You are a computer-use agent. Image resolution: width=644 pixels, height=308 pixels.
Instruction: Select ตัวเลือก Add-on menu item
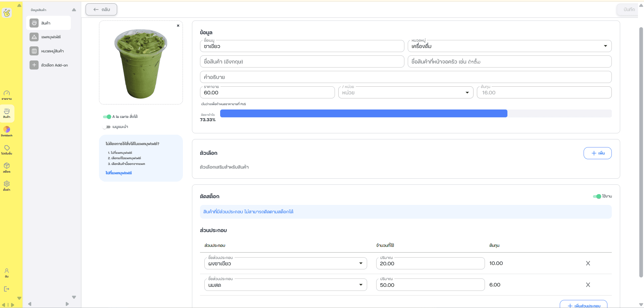[48, 65]
